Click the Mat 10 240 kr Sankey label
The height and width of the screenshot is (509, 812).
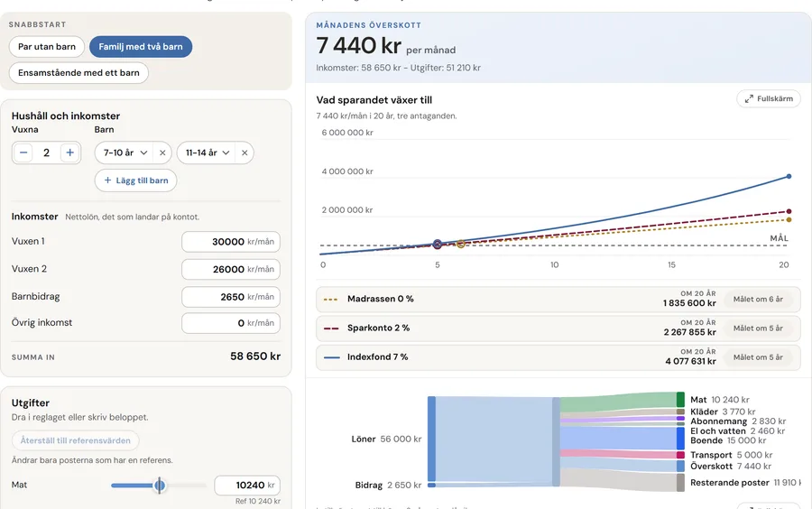(720, 400)
